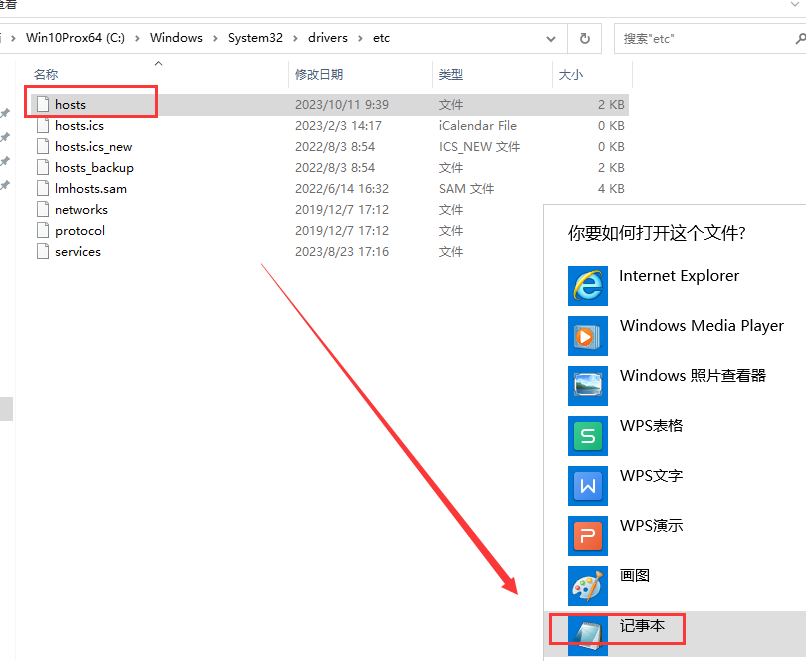Click the refresh icon next to address bar
Screen dimensions: 806x661
coord(584,38)
